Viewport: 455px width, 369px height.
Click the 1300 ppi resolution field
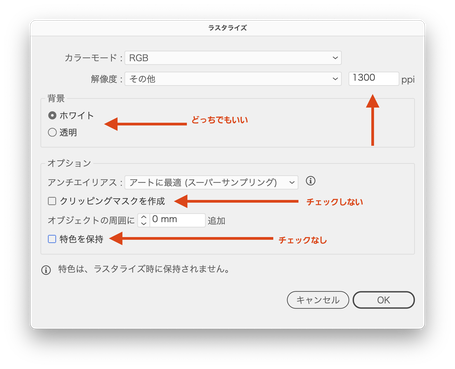[x=374, y=78]
